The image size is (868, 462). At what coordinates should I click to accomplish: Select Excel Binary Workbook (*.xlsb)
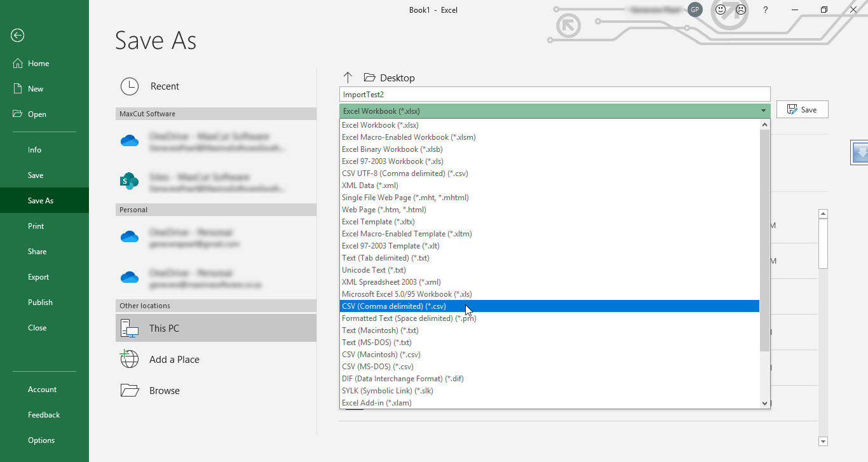[x=550, y=149]
